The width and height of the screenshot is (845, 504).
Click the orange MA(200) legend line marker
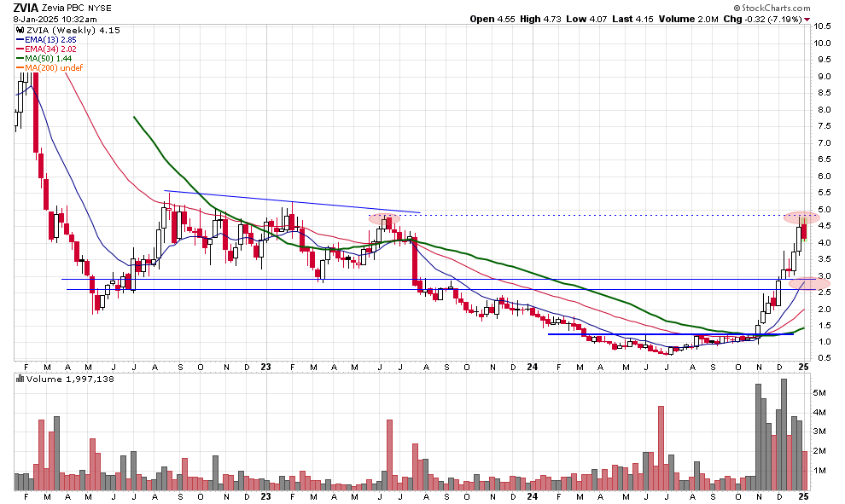(19, 67)
